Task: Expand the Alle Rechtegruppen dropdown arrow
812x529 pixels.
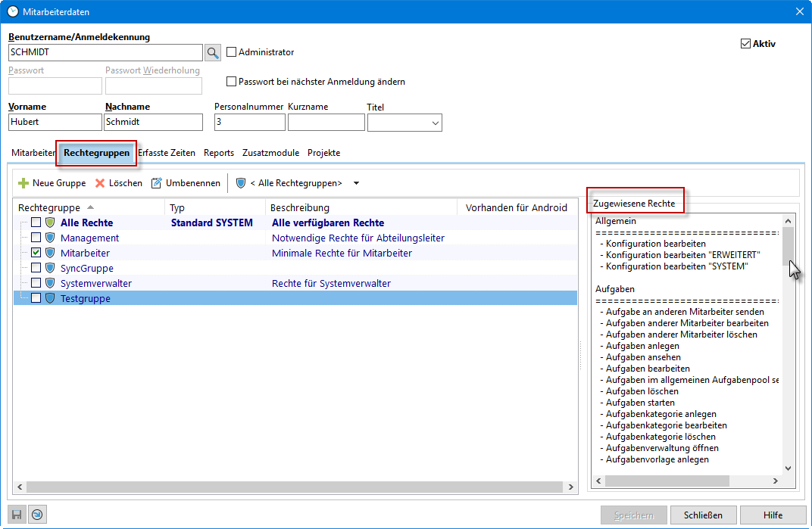Action: (x=357, y=183)
